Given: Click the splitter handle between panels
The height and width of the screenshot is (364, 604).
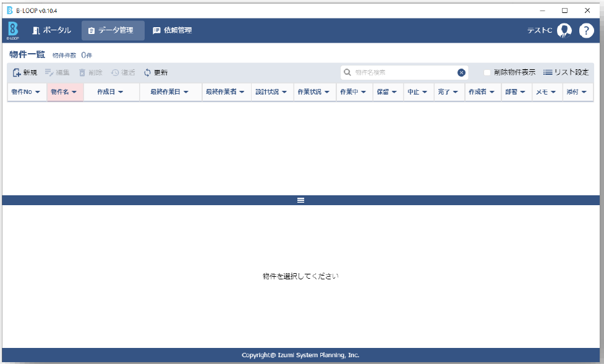Looking at the screenshot, I should click(300, 200).
